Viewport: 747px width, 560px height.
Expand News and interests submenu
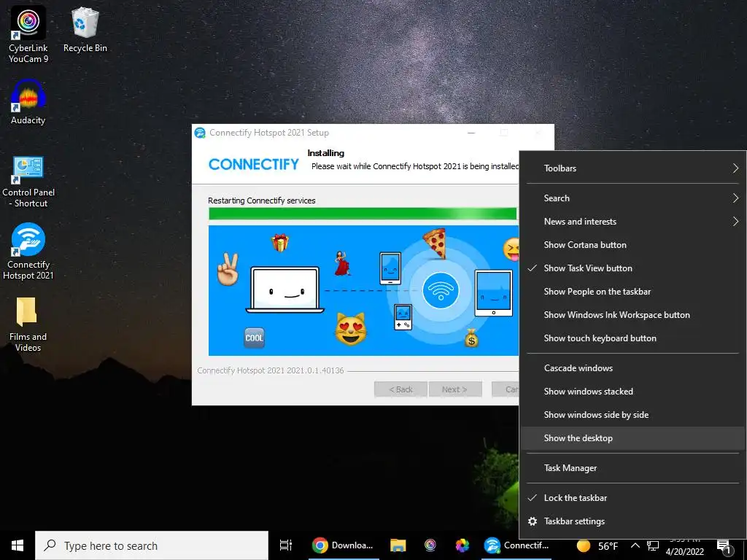point(632,222)
